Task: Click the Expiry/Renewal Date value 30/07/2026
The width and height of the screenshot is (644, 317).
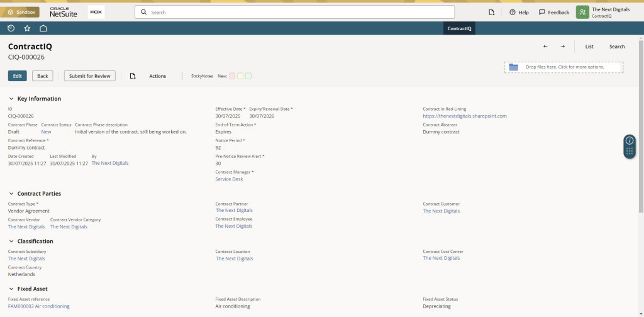Action: [262, 116]
